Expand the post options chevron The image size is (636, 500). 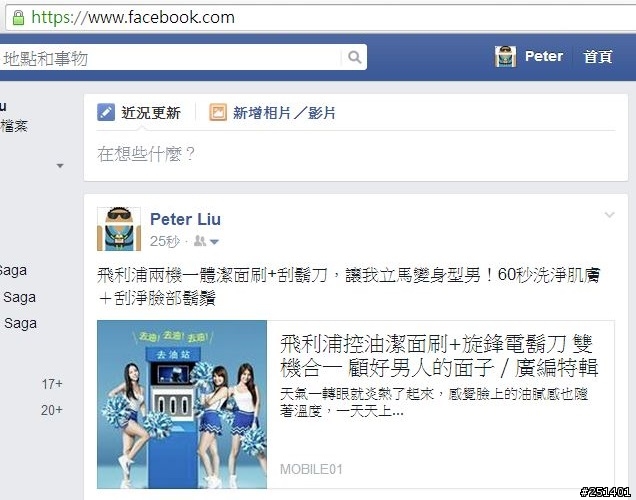pyautogui.click(x=609, y=215)
